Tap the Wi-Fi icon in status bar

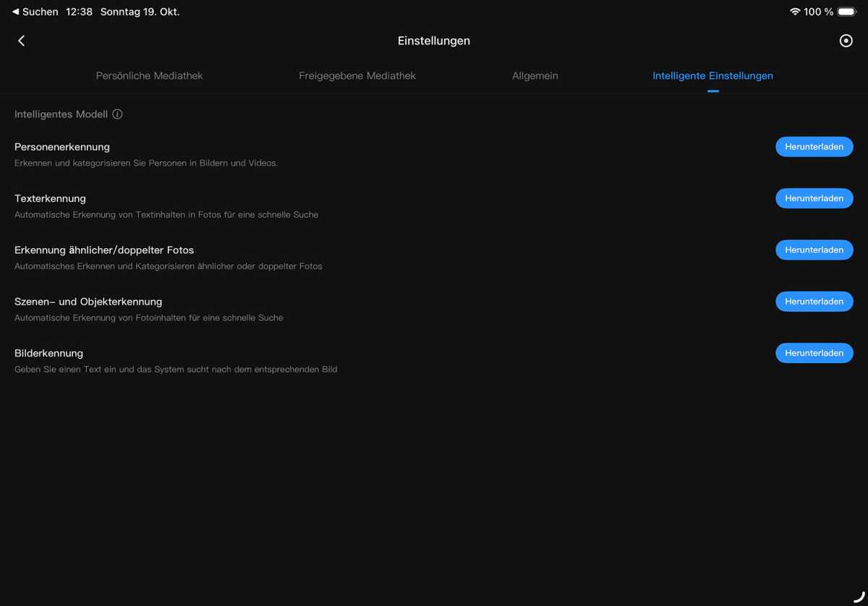point(795,12)
